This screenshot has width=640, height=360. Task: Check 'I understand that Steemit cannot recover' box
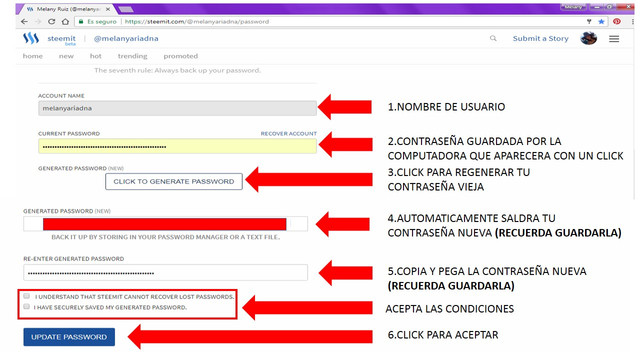27,296
